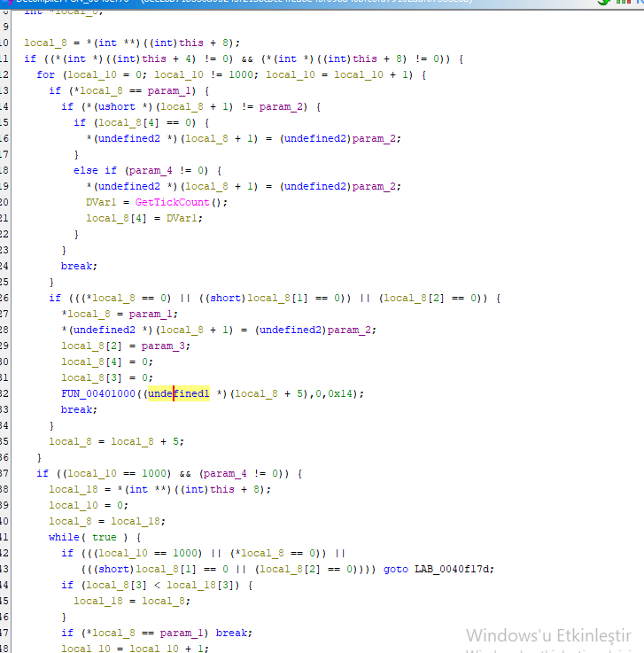
Task: Click the 'goto' keyword
Action: 396,569
